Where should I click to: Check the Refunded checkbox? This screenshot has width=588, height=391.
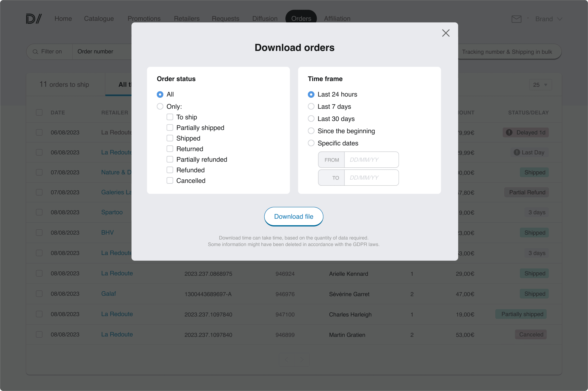(170, 170)
